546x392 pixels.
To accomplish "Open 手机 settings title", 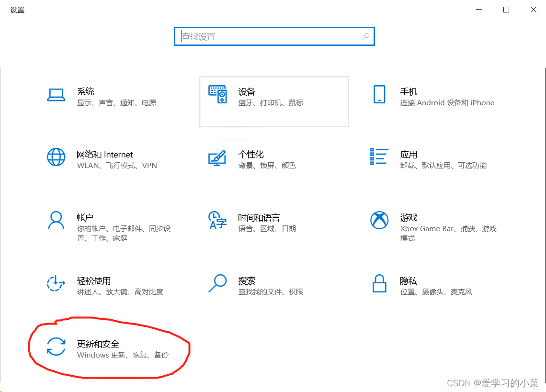I will click(409, 91).
